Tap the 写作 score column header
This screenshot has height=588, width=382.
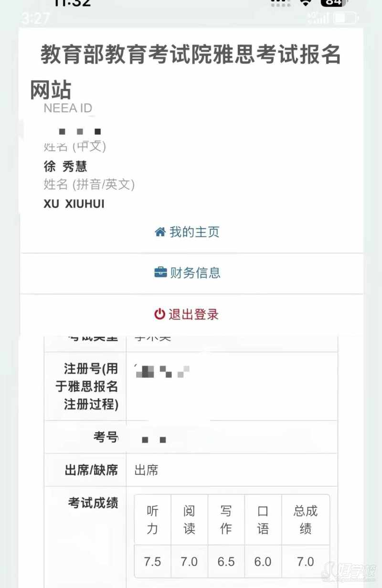226,520
